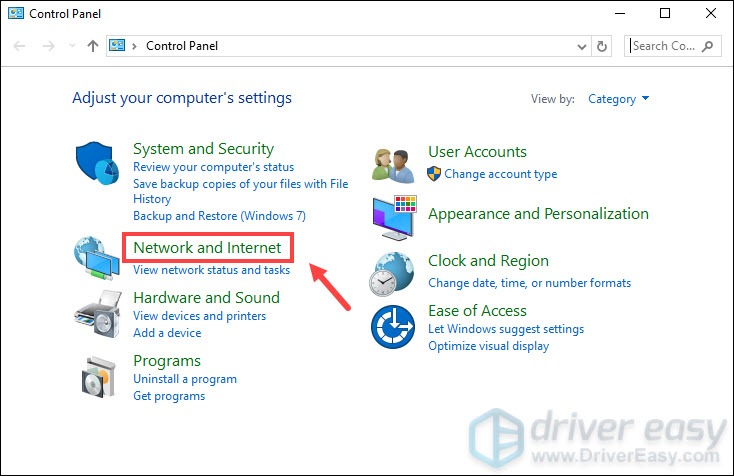Click Uninstall a program link
The height and width of the screenshot is (476, 734).
[185, 379]
